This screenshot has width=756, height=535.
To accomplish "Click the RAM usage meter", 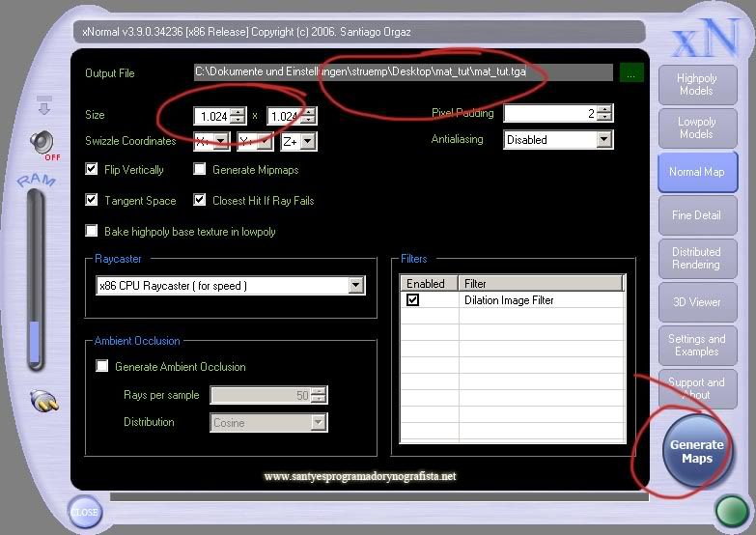I will pos(35,280).
